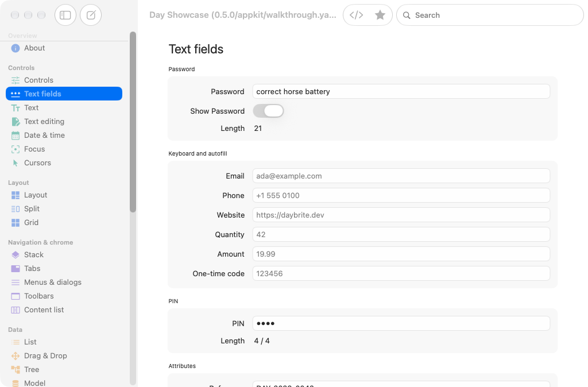Click the Amount input field
This screenshot has width=588, height=387.
[401, 254]
